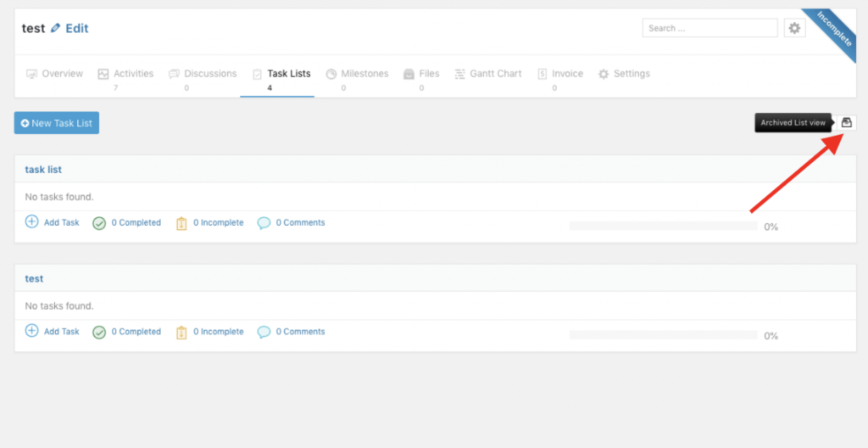Click plus icon in 'task list' Add Task
Image resolution: width=868 pixels, height=448 pixels.
(x=32, y=221)
